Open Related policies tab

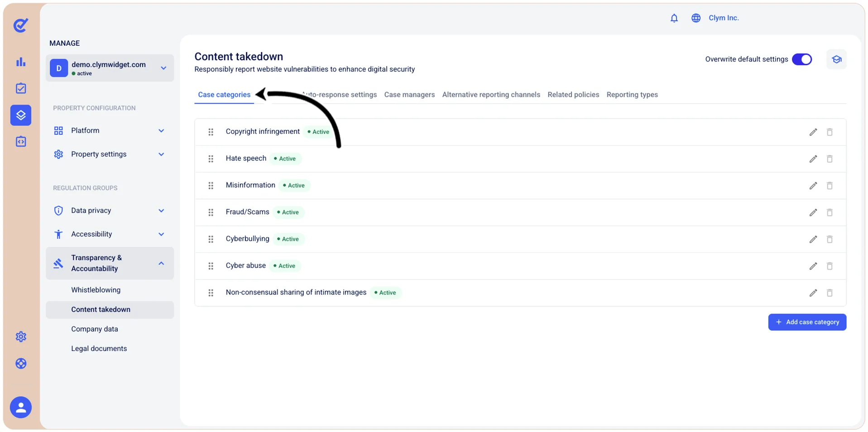(573, 95)
